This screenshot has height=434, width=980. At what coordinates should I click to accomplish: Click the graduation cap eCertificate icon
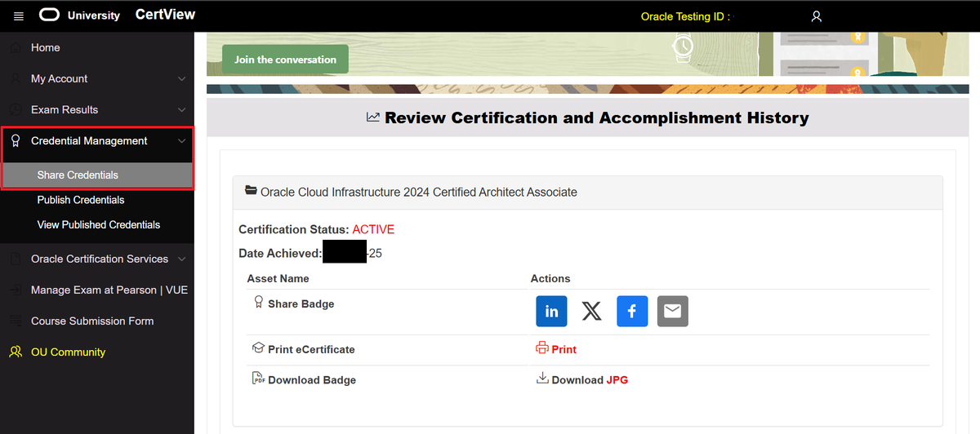(259, 348)
